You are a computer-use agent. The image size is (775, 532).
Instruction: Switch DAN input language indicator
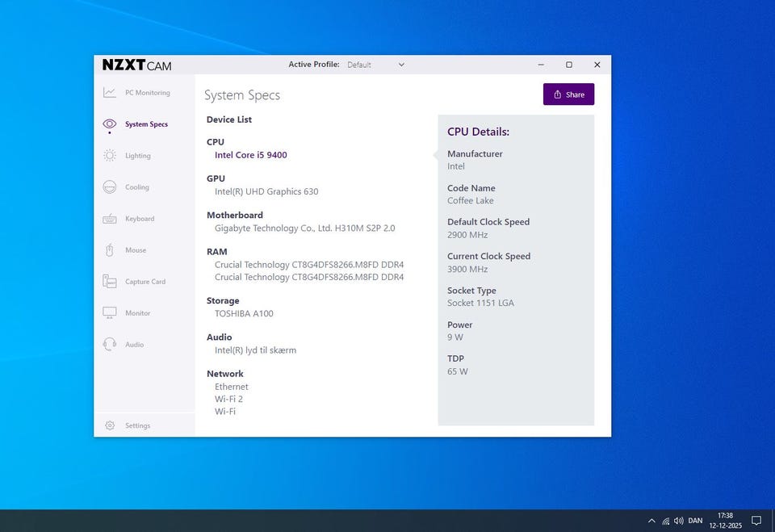pos(695,521)
